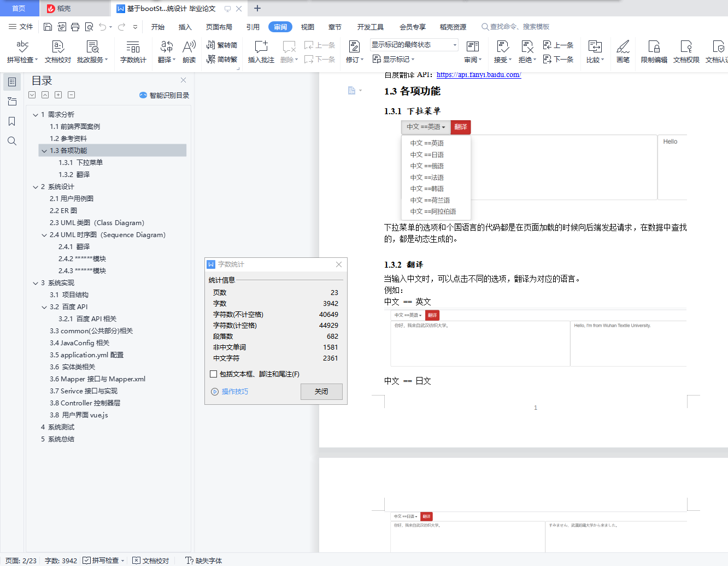728x566 pixels.
Task: Jump to 5 系统总结 in outline
Action: (57, 439)
